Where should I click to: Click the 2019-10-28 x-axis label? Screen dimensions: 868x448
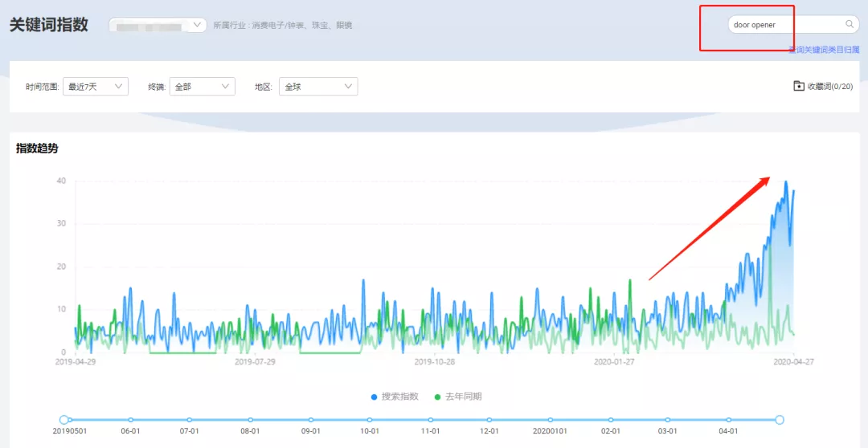[x=435, y=362]
